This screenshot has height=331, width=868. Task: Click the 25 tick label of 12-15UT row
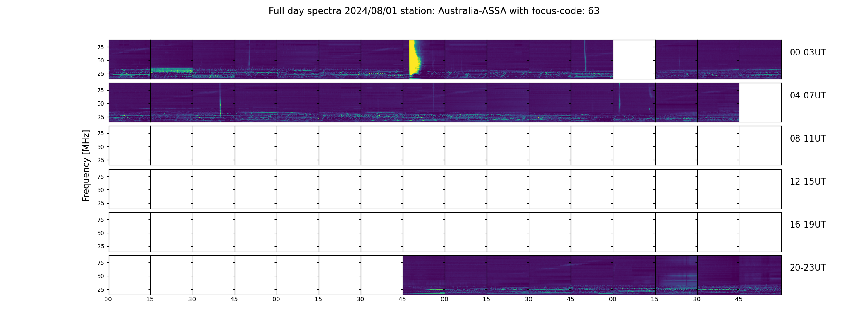100,203
